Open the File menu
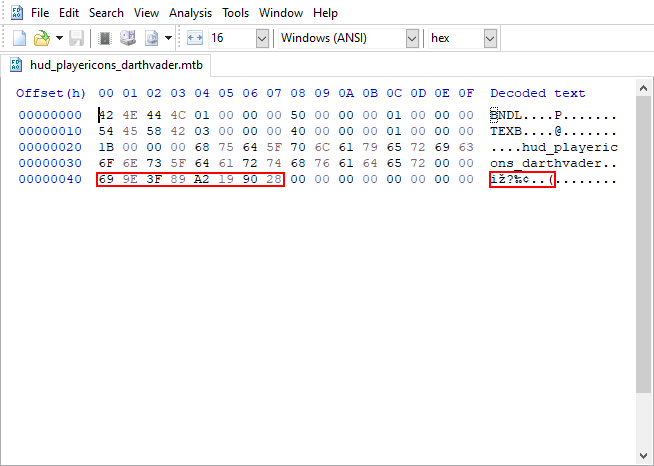Screen dimensions: 654x466 [40, 13]
